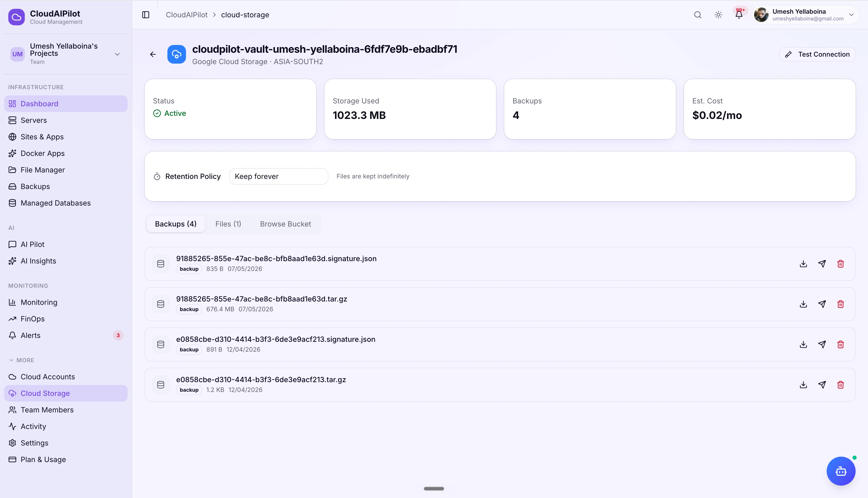Viewport: 868px width, 498px height.
Task: Click the Active status indicator
Action: [169, 113]
